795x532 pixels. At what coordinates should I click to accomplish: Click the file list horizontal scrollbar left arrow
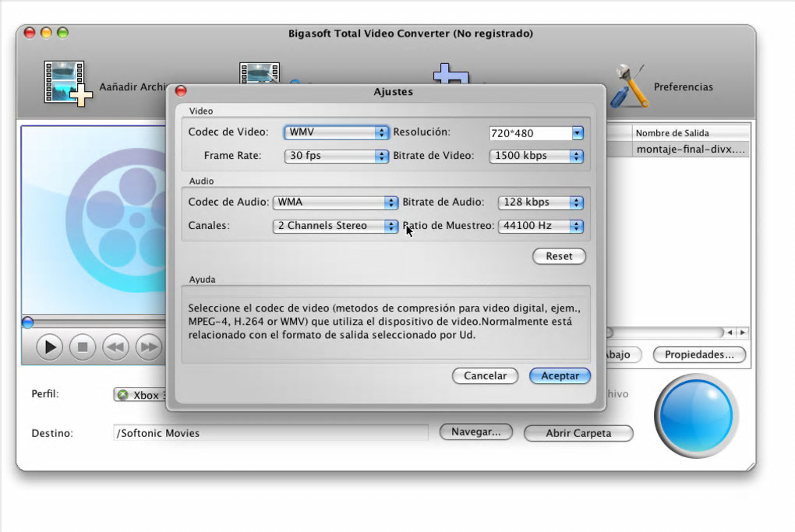pyautogui.click(x=730, y=333)
